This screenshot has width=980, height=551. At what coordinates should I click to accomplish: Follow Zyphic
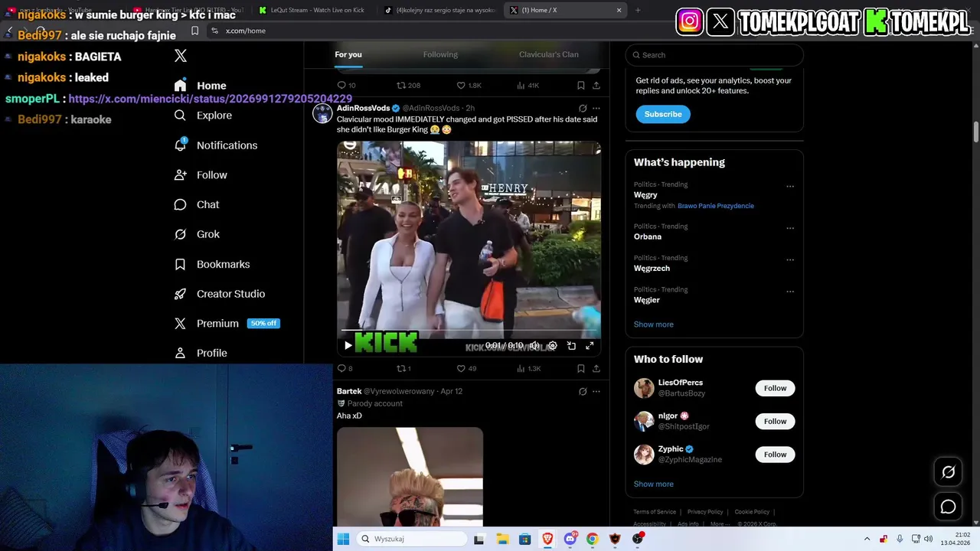(x=775, y=455)
